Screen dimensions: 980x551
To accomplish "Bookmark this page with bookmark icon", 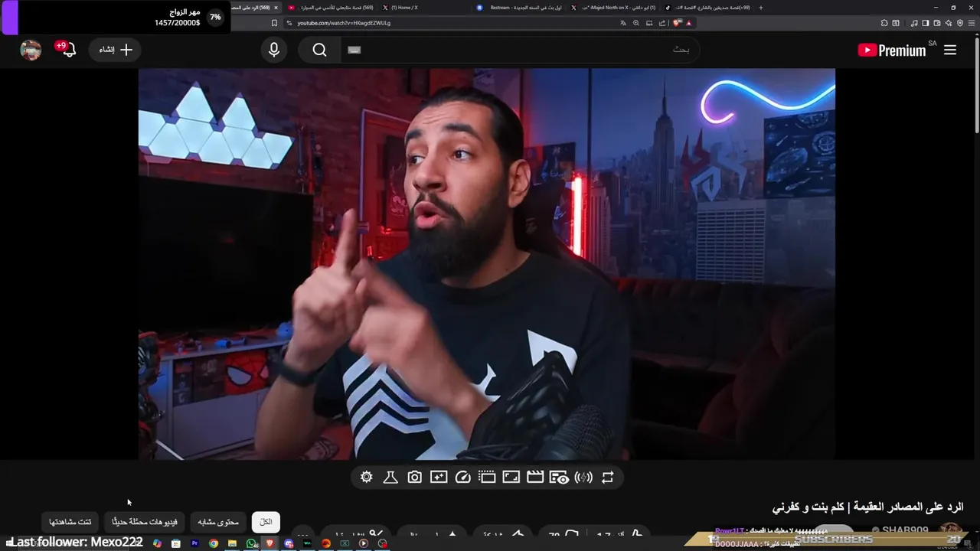I will pos(274,23).
